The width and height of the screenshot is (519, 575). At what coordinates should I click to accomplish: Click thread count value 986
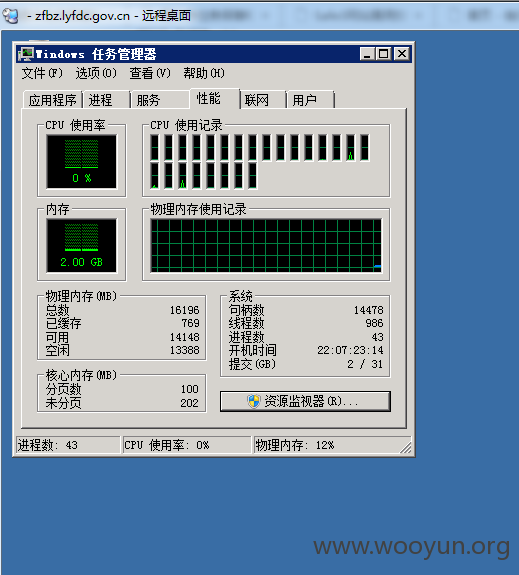(374, 323)
